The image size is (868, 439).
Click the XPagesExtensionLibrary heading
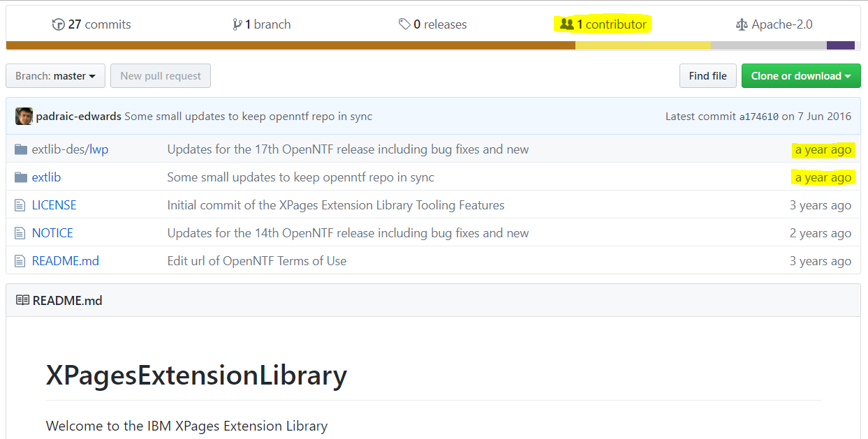coord(196,375)
